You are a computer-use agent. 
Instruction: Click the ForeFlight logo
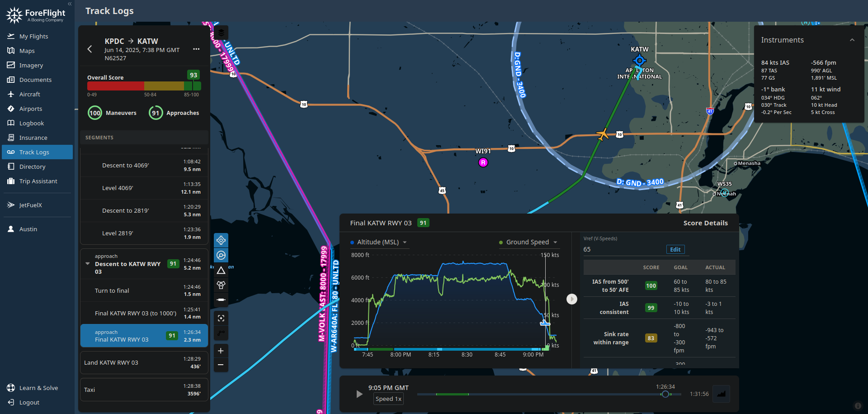click(35, 15)
